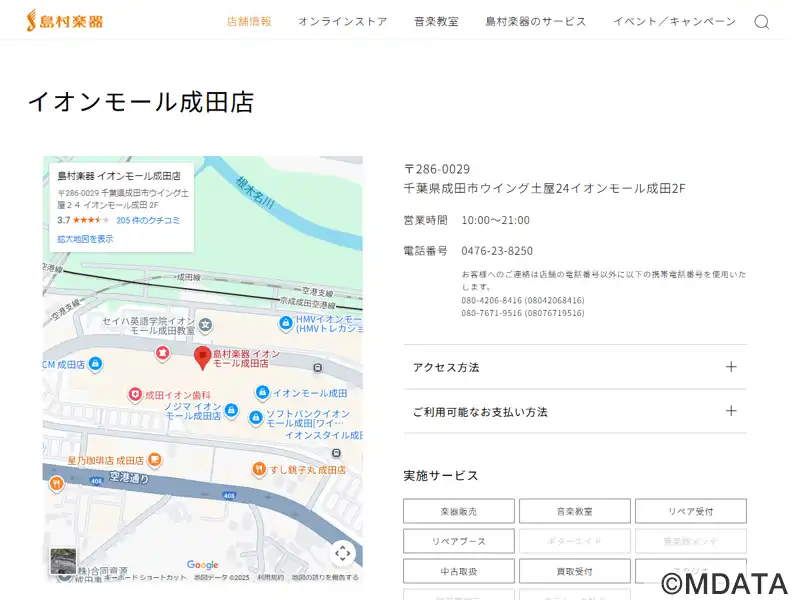This screenshot has width=800, height=600.
Task: Expand the アクセス方法 section
Action: [575, 367]
